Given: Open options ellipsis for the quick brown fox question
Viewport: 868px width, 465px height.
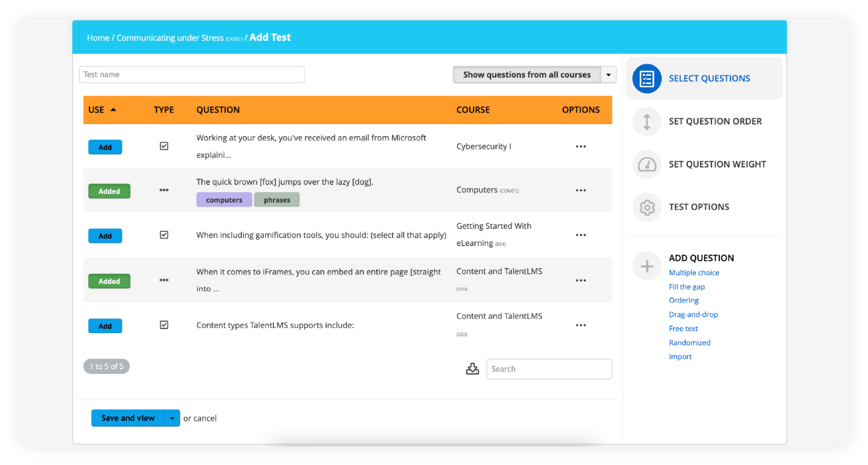Looking at the screenshot, I should coord(580,190).
